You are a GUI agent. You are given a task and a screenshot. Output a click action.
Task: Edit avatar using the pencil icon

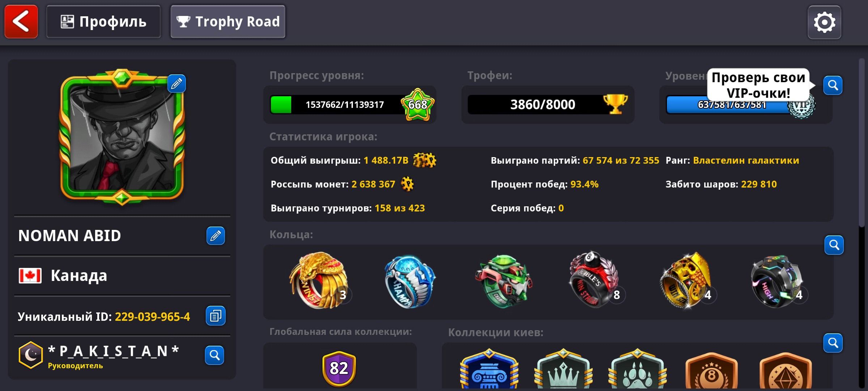point(176,84)
